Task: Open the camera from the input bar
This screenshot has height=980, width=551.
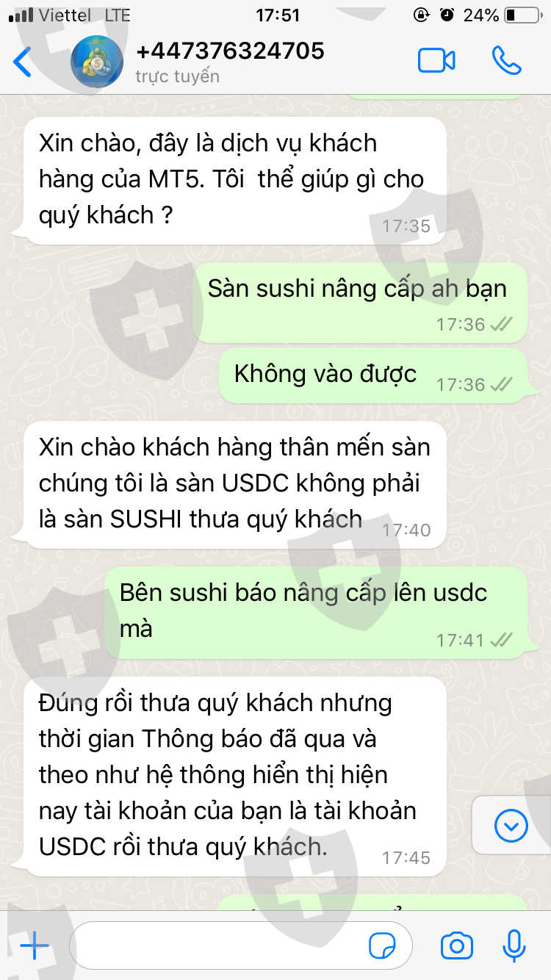Action: tap(456, 945)
